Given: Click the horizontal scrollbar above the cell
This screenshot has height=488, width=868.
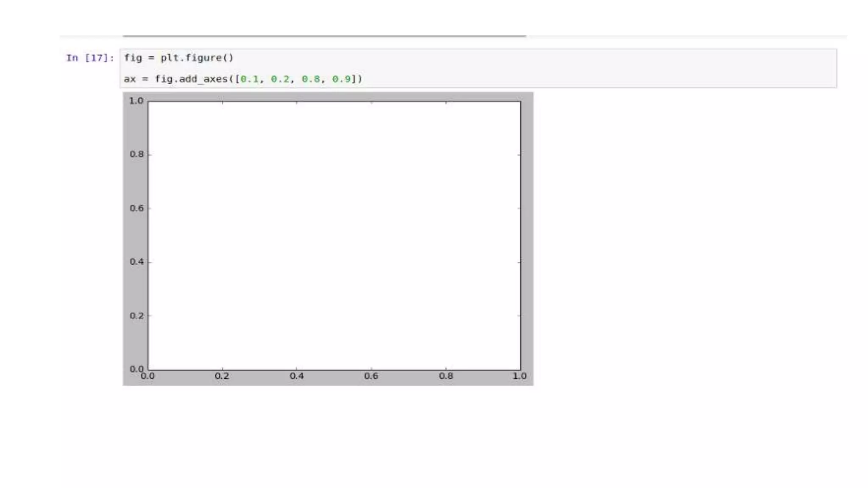Looking at the screenshot, I should (x=324, y=36).
